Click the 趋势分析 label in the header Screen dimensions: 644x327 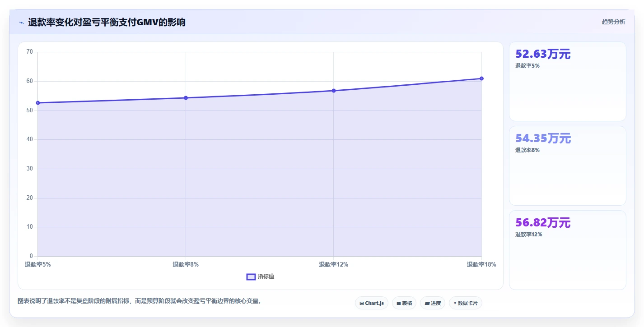pos(613,22)
